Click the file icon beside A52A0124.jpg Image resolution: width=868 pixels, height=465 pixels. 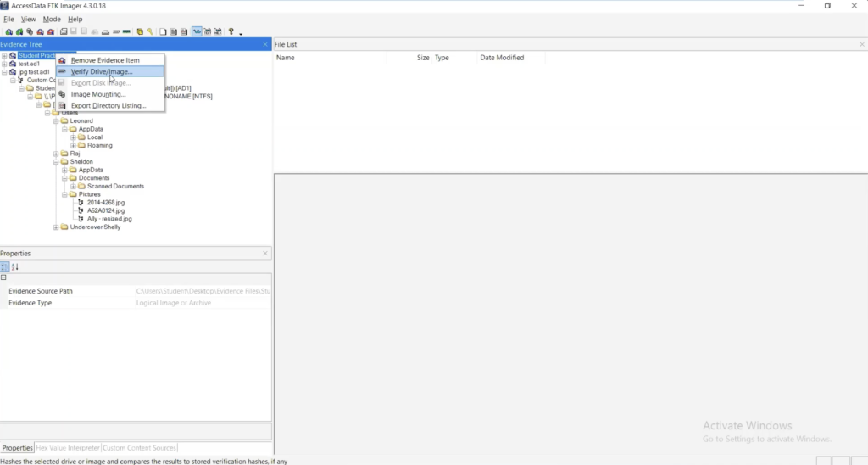tap(81, 210)
